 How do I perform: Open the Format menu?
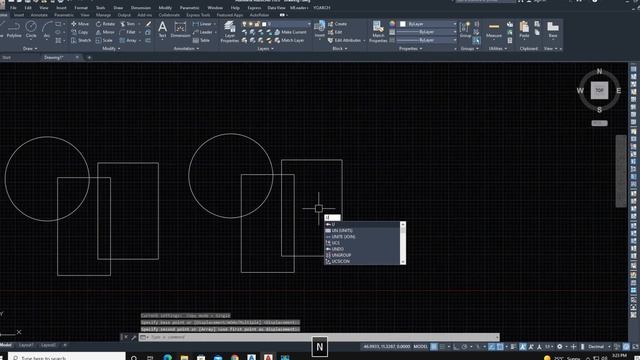click(x=81, y=7)
